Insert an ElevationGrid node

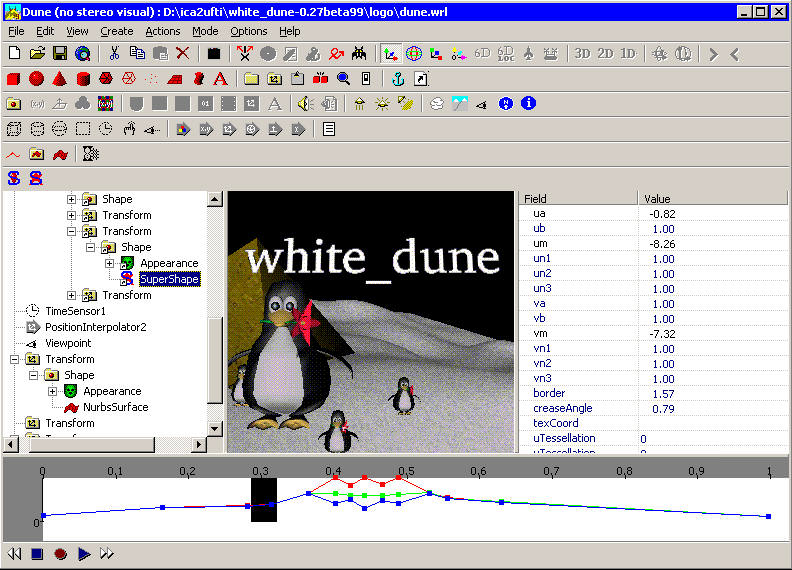click(x=175, y=79)
